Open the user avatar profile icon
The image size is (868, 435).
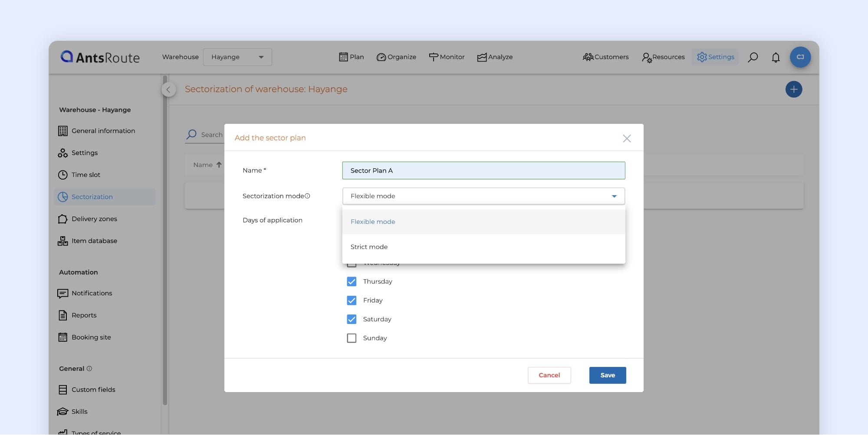pyautogui.click(x=800, y=57)
